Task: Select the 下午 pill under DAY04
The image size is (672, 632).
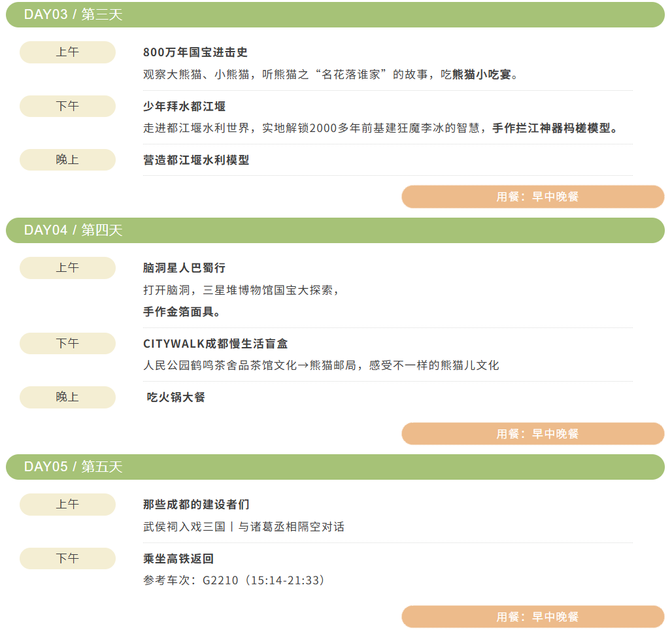Action: point(67,343)
